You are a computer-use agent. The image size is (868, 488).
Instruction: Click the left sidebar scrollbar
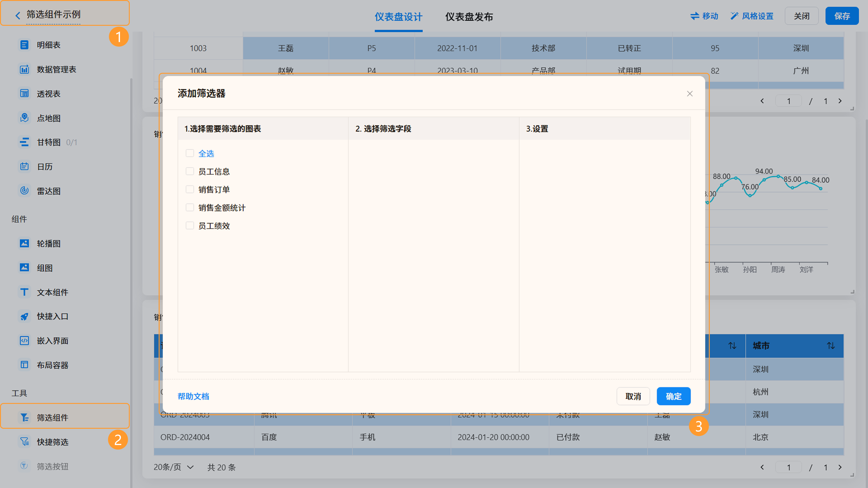tap(131, 283)
